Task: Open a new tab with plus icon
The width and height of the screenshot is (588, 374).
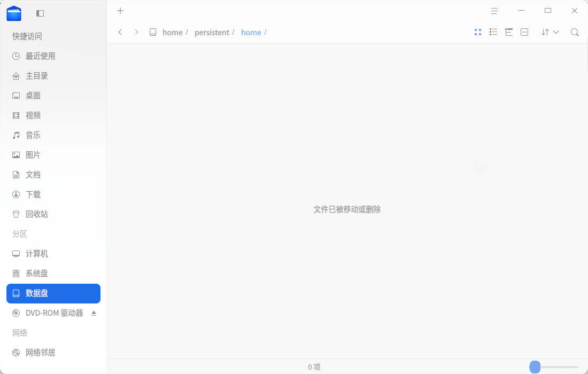Action: [120, 11]
